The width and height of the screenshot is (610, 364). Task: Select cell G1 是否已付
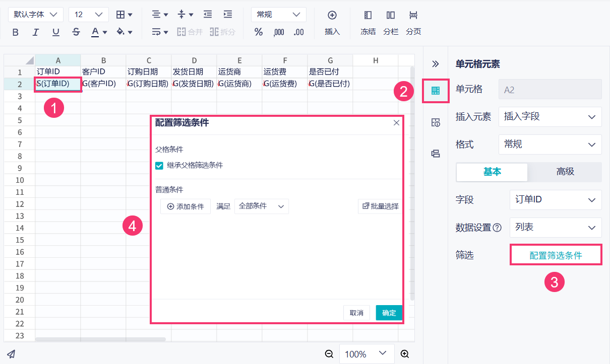click(x=330, y=72)
